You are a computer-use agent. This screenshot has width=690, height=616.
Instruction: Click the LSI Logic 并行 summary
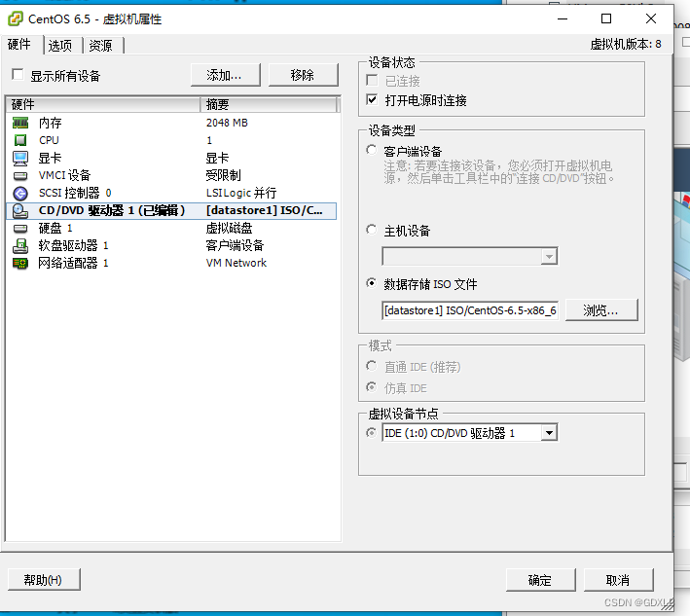[241, 193]
